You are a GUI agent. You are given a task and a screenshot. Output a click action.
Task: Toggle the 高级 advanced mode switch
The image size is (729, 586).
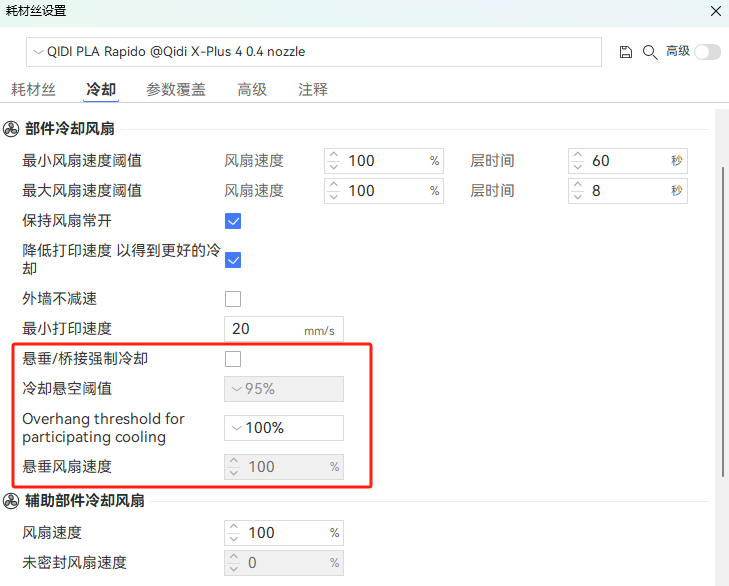tap(707, 52)
